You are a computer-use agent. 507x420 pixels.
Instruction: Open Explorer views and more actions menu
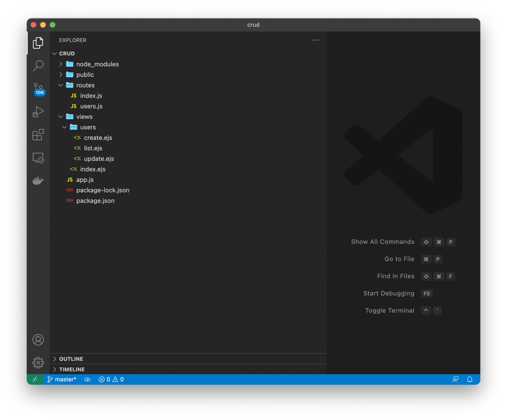click(315, 40)
